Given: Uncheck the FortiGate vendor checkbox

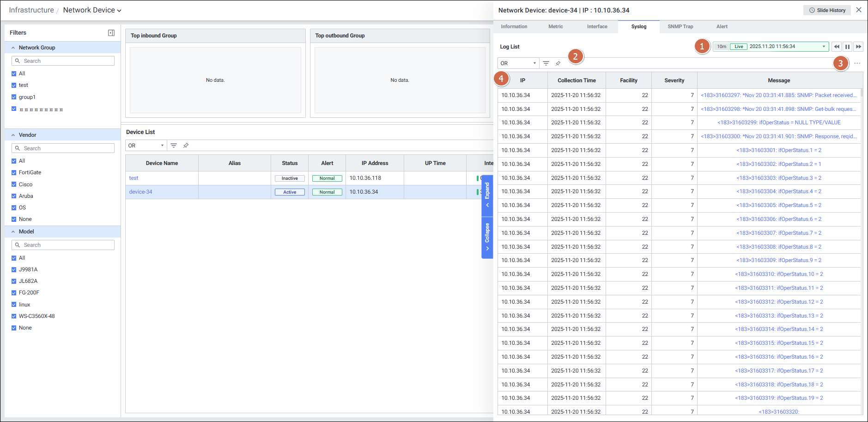Looking at the screenshot, I should 14,172.
